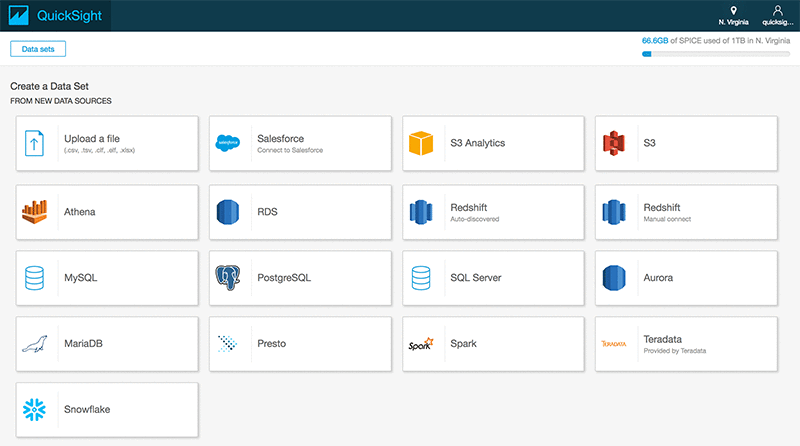Click the PostgreSQL elephant icon

228,277
